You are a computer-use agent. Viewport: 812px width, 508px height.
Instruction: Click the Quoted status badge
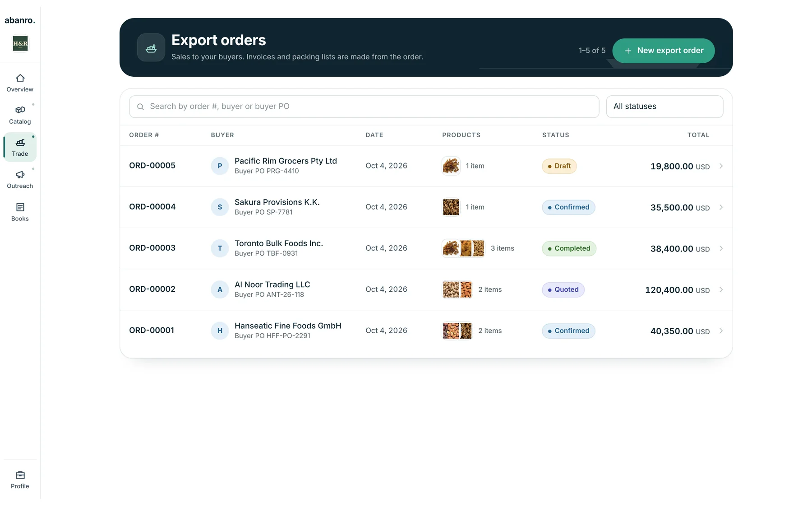[x=563, y=289]
